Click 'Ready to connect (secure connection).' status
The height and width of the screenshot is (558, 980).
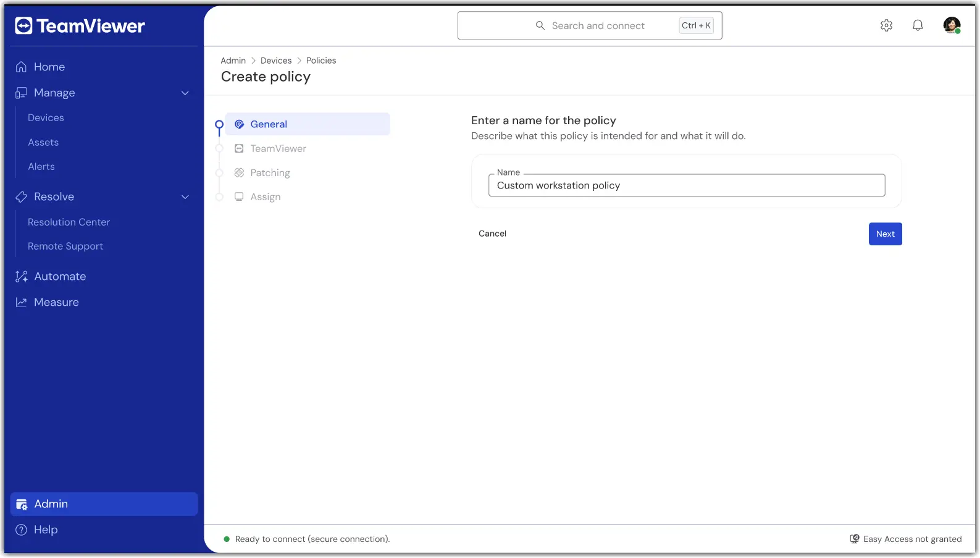click(x=312, y=539)
